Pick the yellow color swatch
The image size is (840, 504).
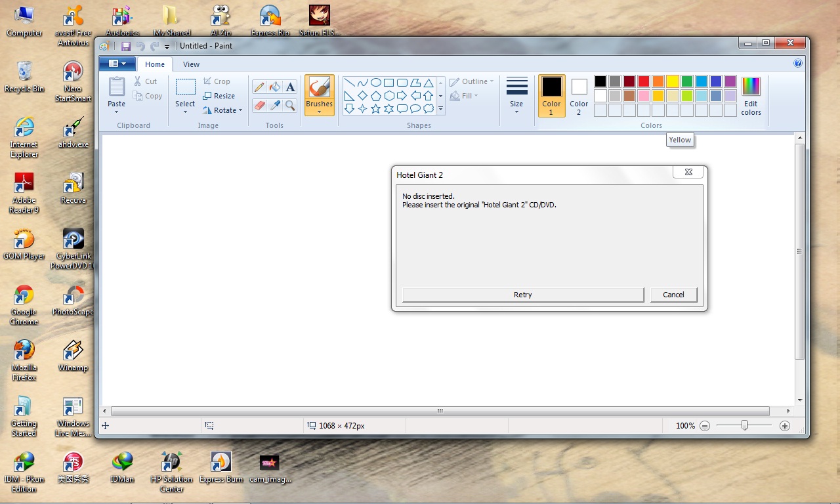(x=673, y=81)
